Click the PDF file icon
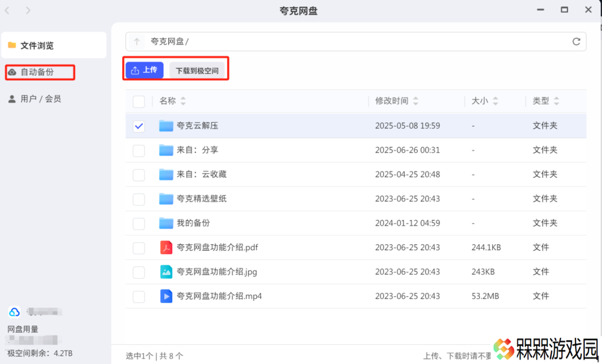 click(x=166, y=247)
